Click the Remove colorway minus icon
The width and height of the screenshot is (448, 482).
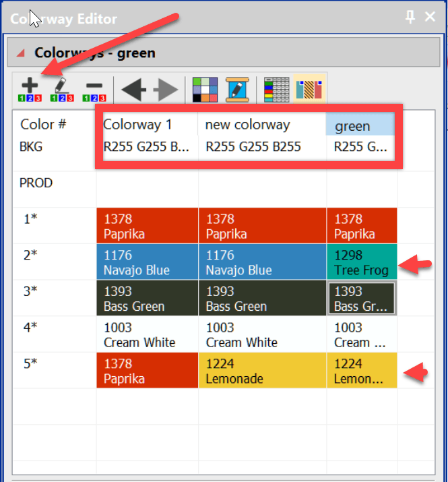[94, 90]
